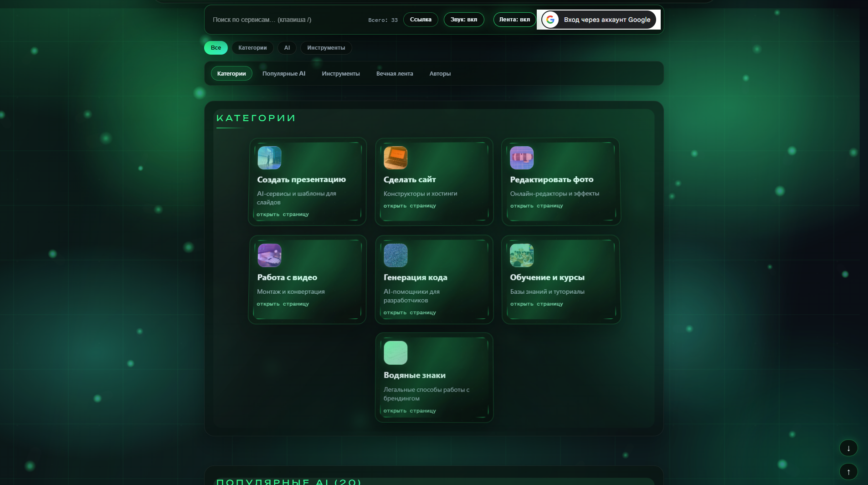This screenshot has width=868, height=485.
Task: Click открыть страницу under Генерация кода
Action: tap(410, 312)
